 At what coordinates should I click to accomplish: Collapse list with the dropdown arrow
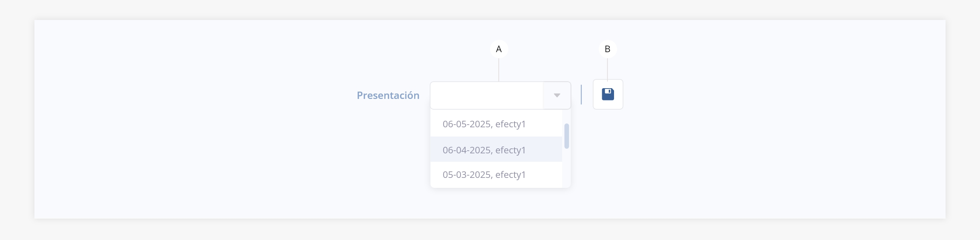(x=557, y=95)
